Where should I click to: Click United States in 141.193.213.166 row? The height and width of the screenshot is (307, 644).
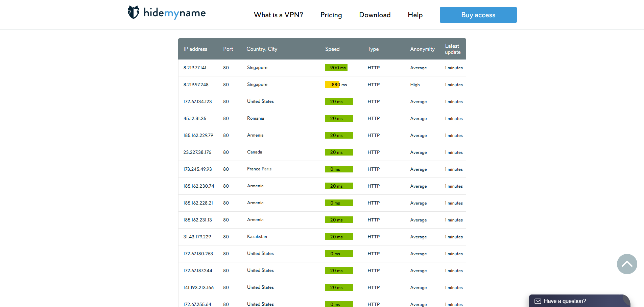click(x=260, y=287)
